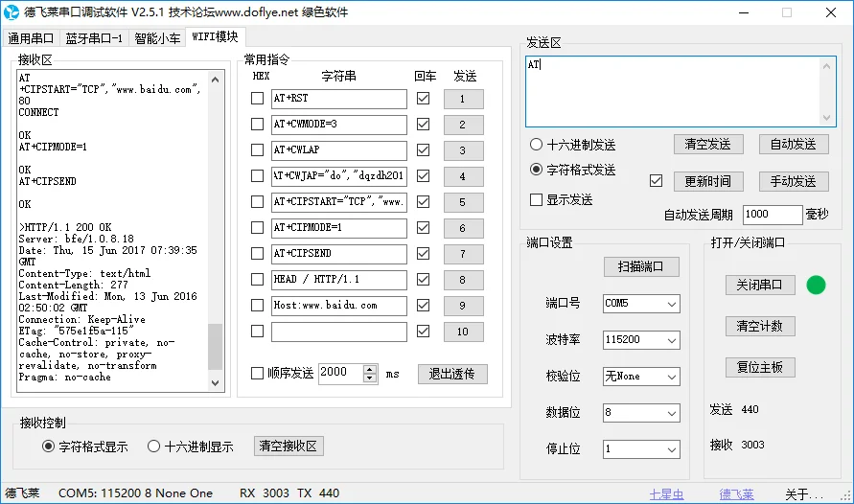Click the receive area scrollbar thumb

pos(215,346)
